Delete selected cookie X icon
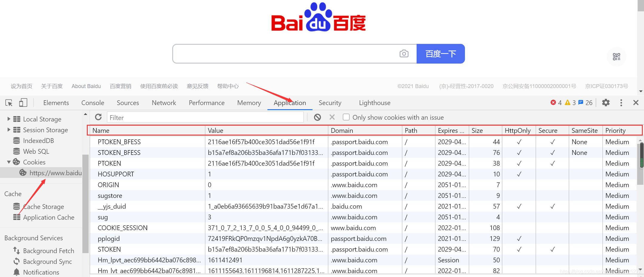The width and height of the screenshot is (644, 277). pyautogui.click(x=332, y=117)
